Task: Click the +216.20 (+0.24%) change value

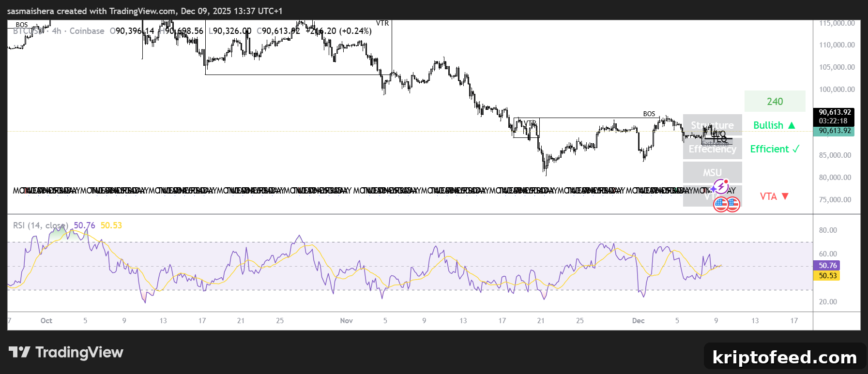Action: [x=339, y=31]
